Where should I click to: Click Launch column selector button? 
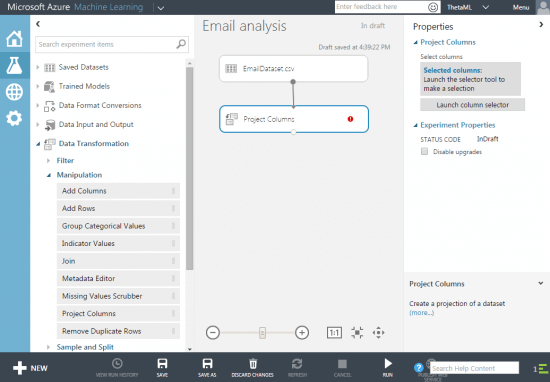coord(472,105)
